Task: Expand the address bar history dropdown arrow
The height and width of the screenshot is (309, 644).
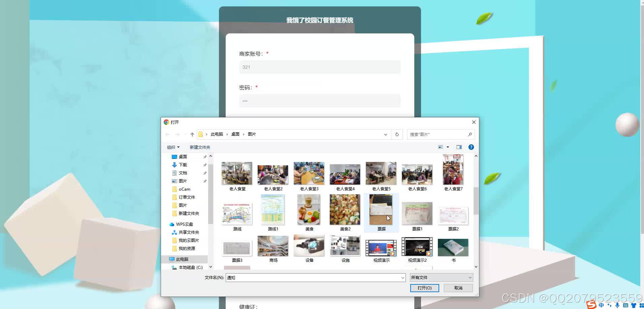Action: pos(385,134)
